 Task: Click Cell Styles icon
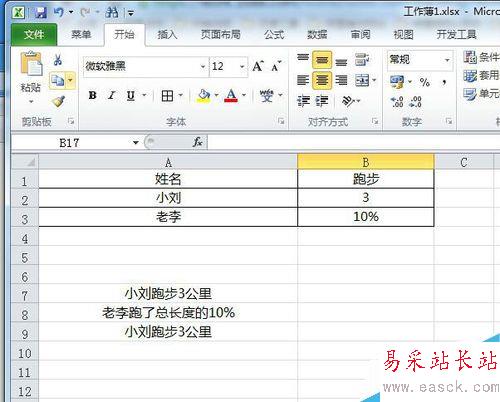(x=470, y=94)
